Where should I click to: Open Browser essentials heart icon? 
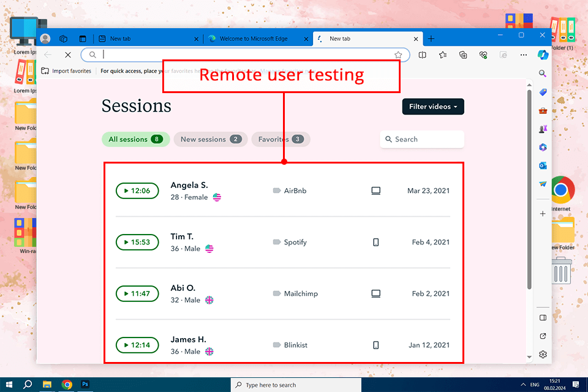pos(483,55)
